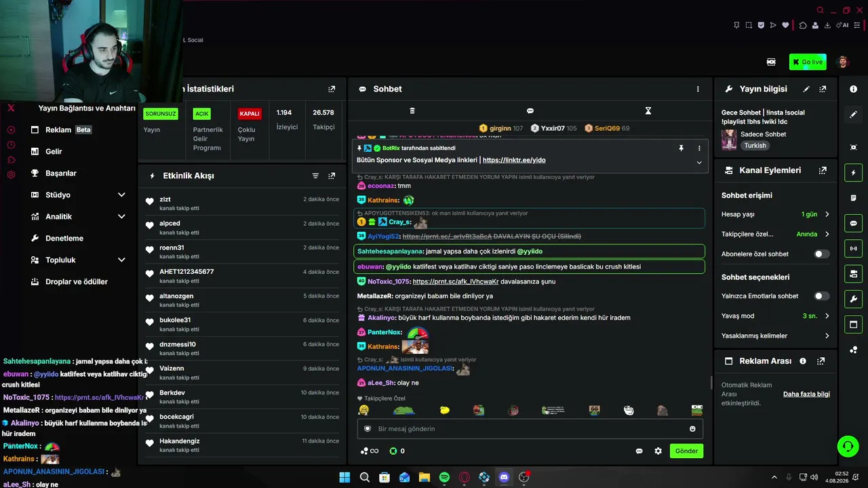Pop out the Kanal Eylemleri panel
The image size is (868, 488).
coord(823,170)
